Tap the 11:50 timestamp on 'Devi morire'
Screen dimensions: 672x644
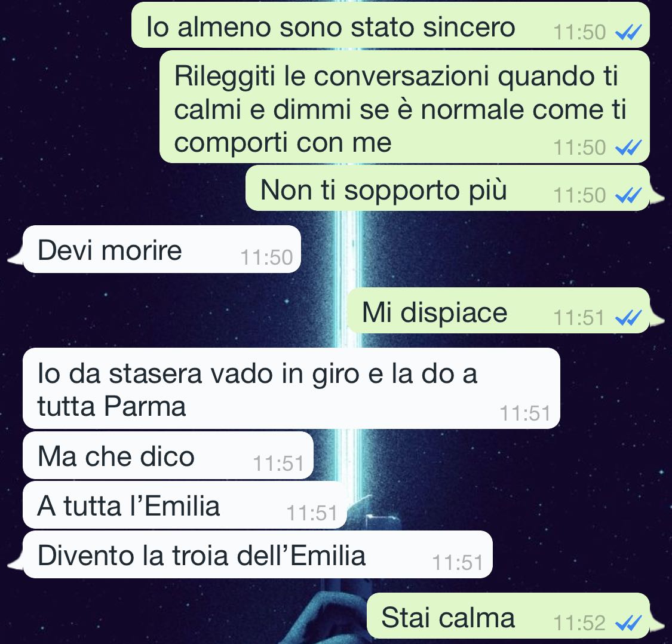pos(266,257)
